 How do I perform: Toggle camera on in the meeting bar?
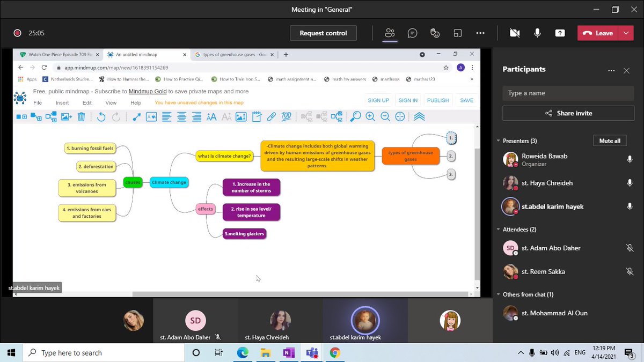515,33
